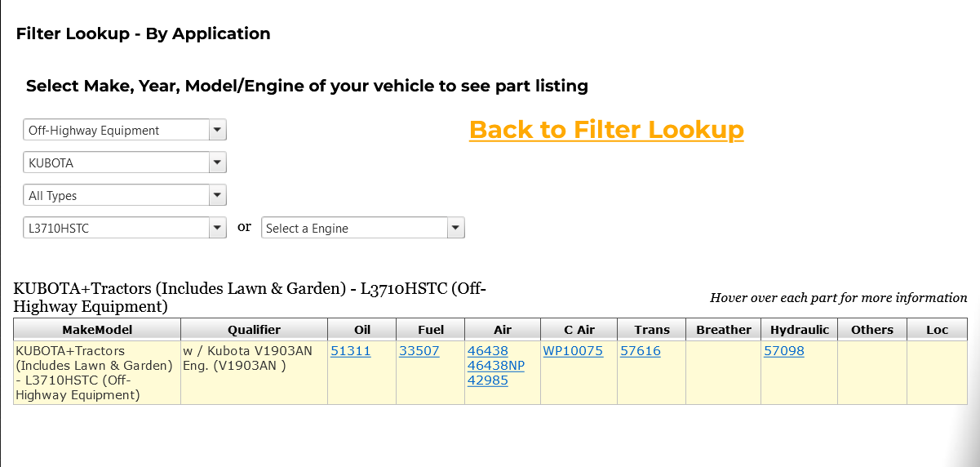Click the Breather column header
This screenshot has height=467, width=980.
(724, 330)
